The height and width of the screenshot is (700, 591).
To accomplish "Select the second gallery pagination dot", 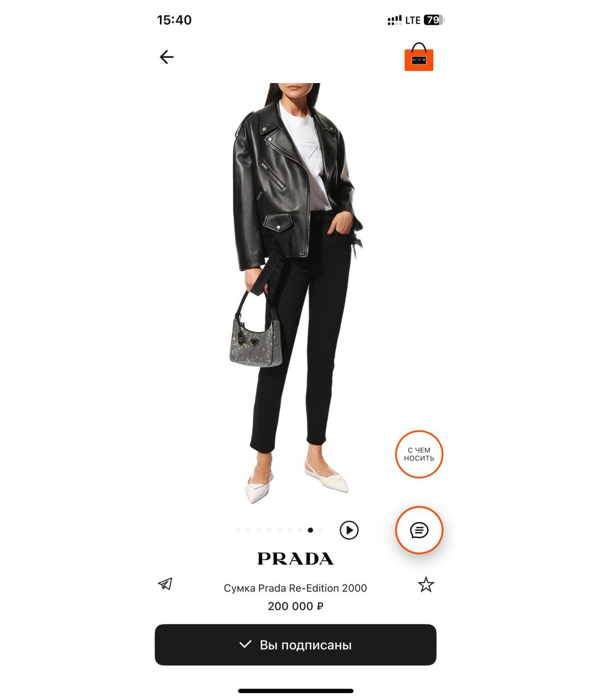I will pyautogui.click(x=248, y=530).
